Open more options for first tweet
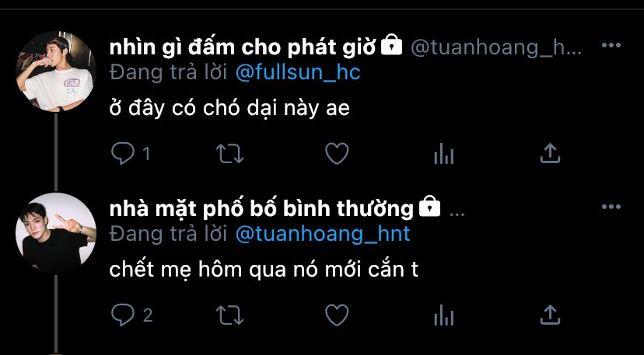Viewport: 644px width, 355px height. click(611, 45)
